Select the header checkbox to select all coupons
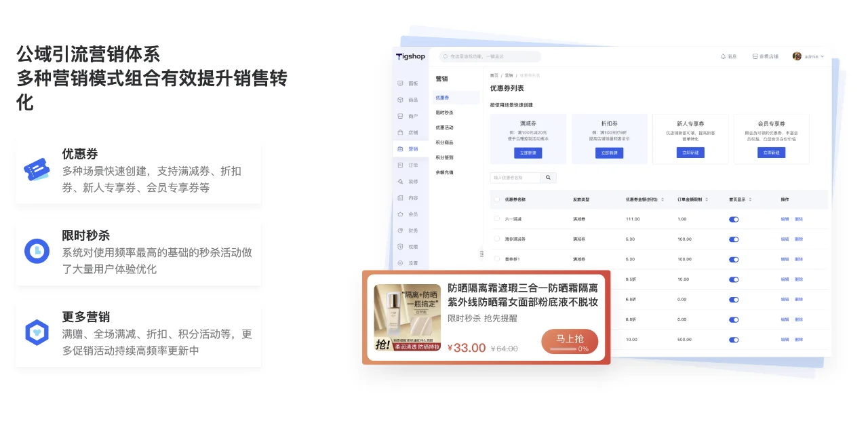Viewport: 868px width, 434px height. point(496,199)
